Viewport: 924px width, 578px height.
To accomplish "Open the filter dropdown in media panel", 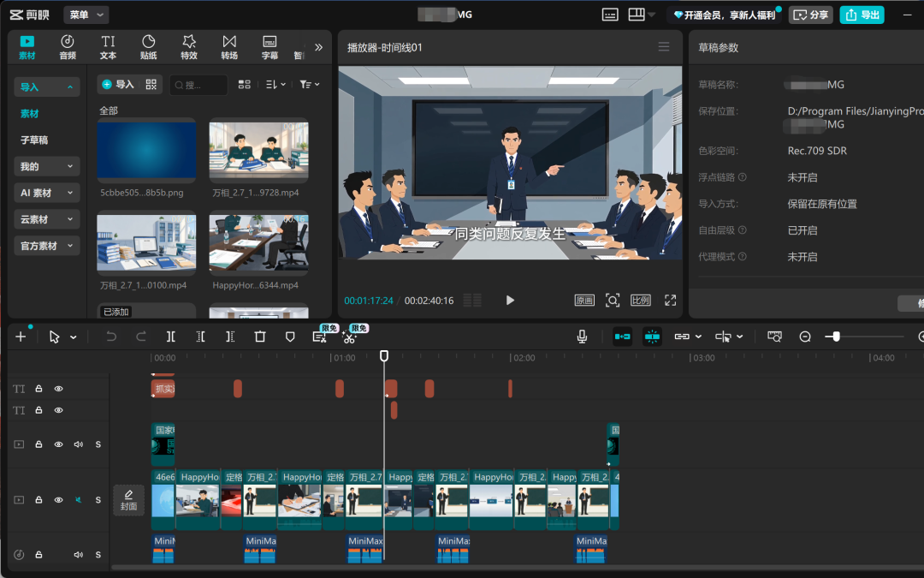I will click(x=310, y=85).
